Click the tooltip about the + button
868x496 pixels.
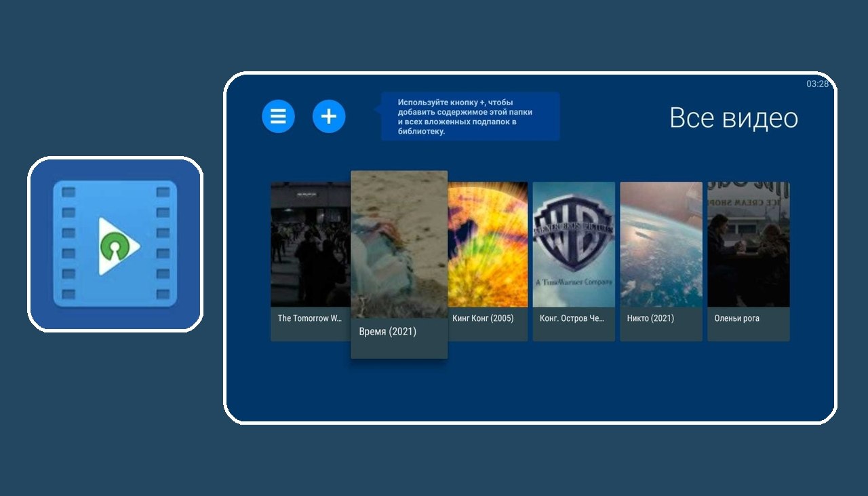tap(470, 117)
